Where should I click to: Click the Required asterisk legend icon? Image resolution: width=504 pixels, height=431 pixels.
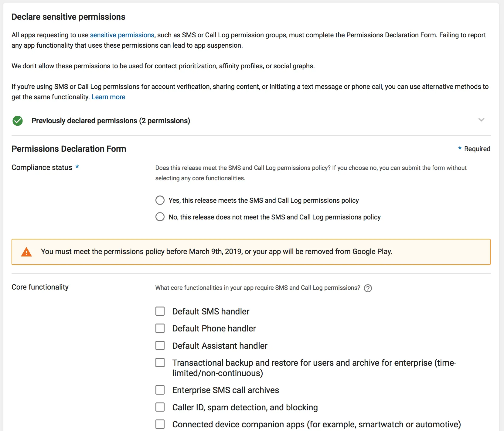pos(460,148)
